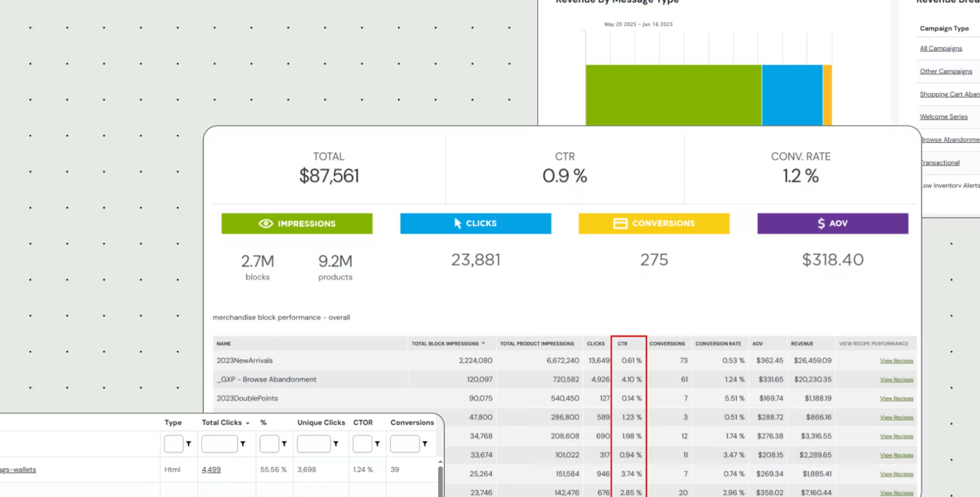Open the filter icon under Conversions column

425,444
